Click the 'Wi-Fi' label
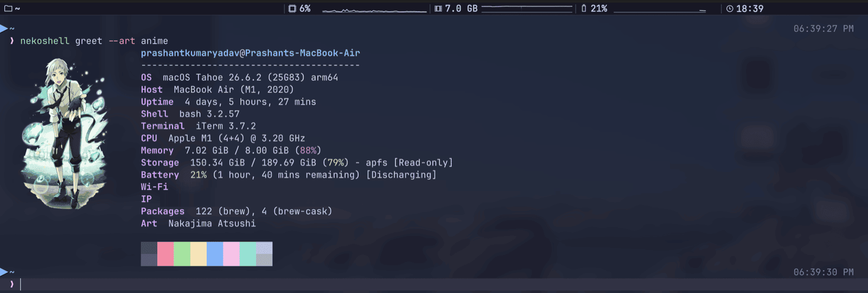 [155, 187]
